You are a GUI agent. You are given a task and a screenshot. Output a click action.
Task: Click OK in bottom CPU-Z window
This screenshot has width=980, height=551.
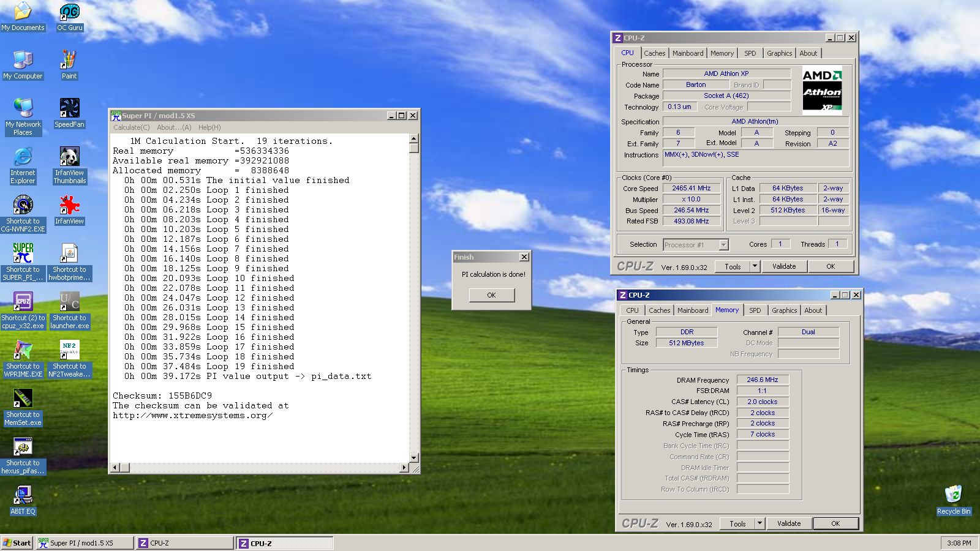(835, 523)
